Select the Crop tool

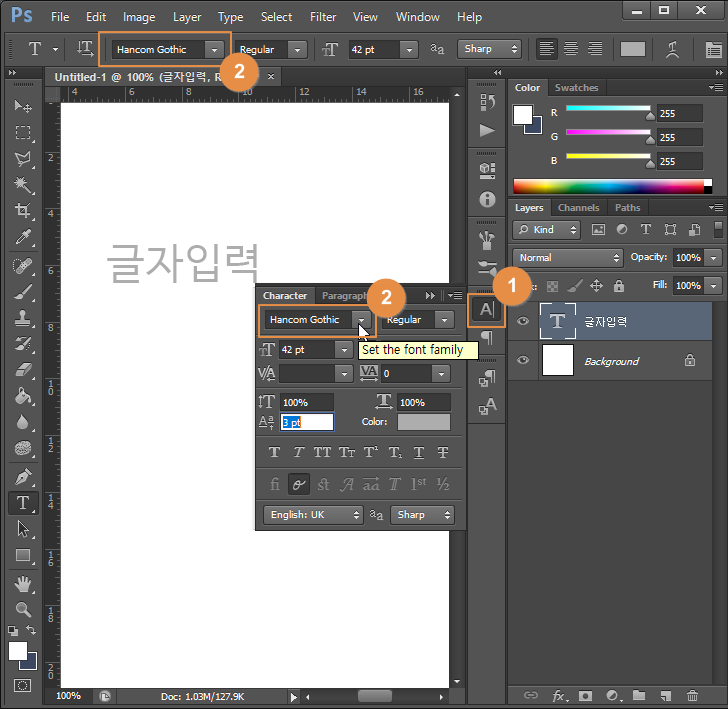(23, 211)
